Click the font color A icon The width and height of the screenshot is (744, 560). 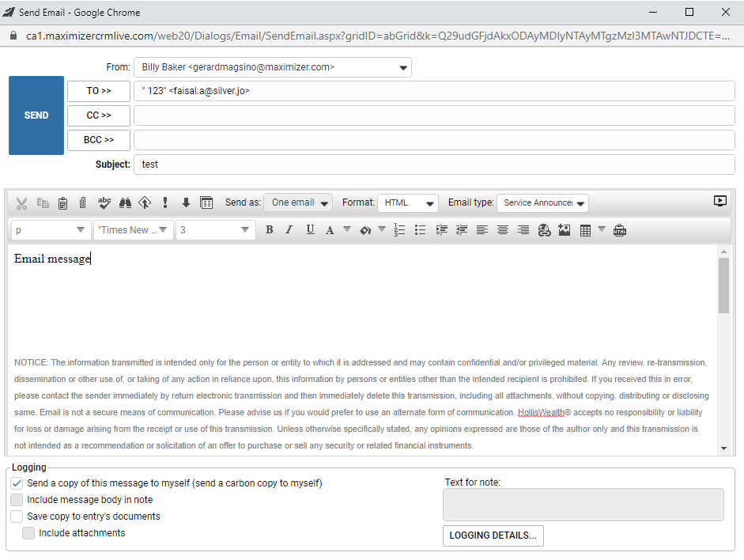(330, 230)
